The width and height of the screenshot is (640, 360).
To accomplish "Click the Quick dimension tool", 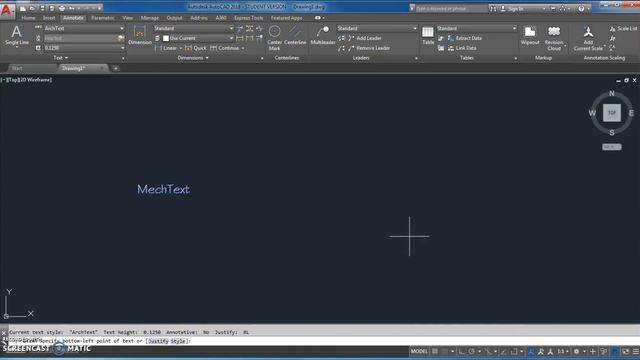I will point(196,48).
